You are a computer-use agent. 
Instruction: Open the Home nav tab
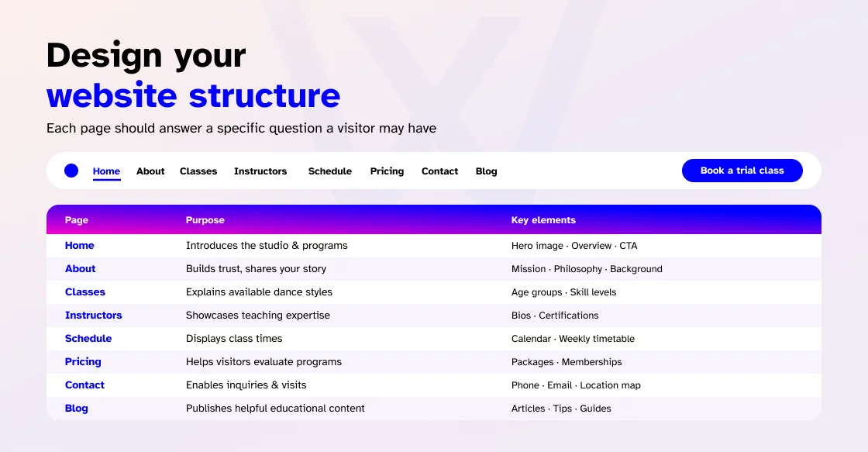point(106,171)
